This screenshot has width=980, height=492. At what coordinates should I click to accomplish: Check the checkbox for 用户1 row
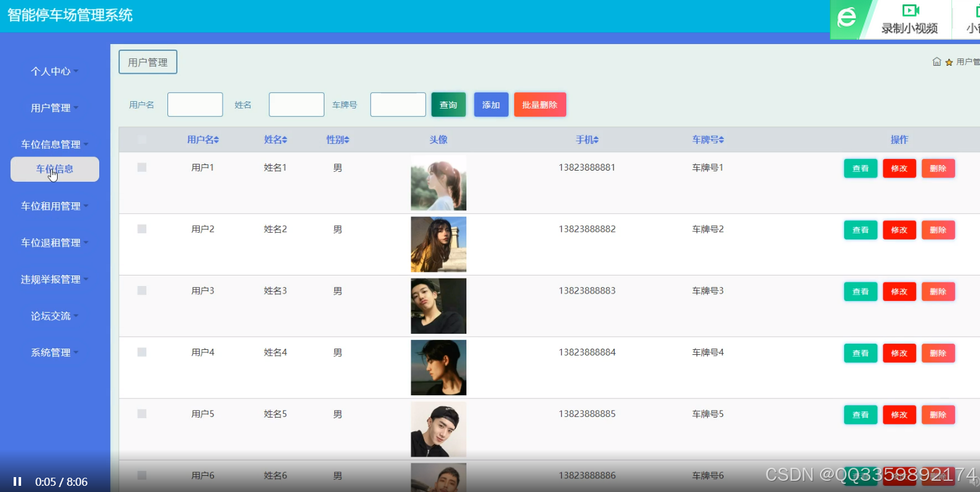[142, 168]
